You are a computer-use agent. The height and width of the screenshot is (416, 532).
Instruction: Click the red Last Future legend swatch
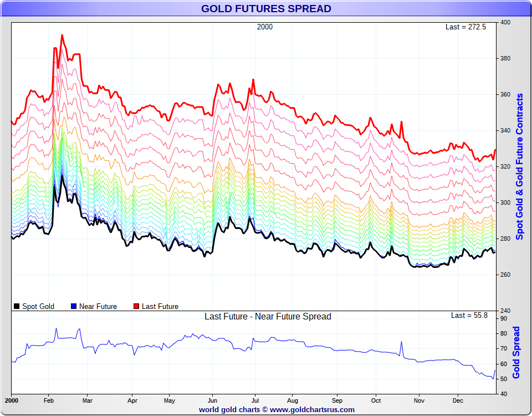(136, 306)
